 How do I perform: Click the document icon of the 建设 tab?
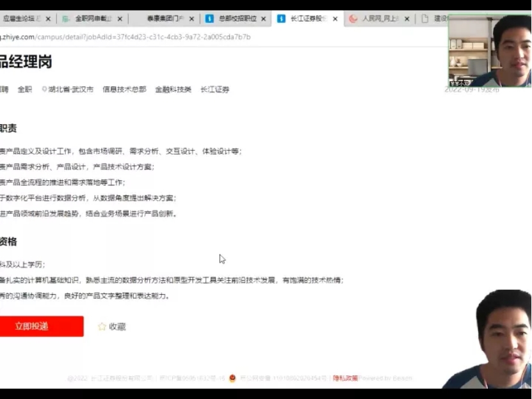[x=424, y=19]
